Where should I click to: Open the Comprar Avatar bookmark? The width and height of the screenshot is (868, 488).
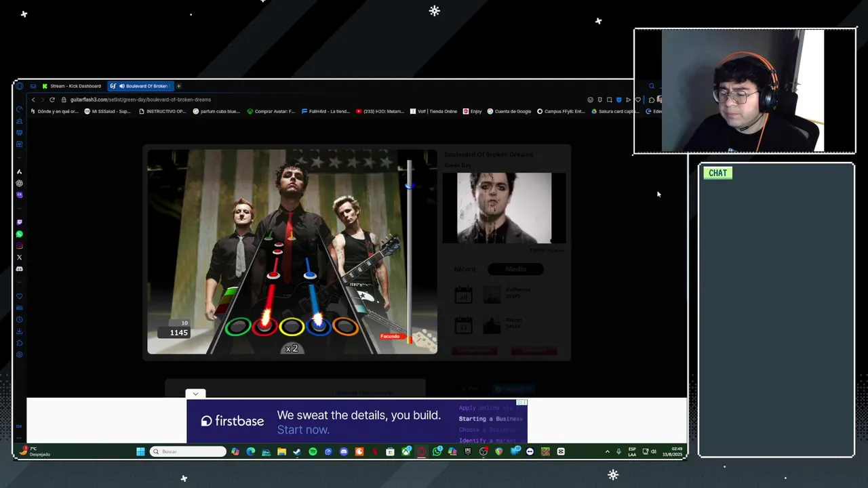pyautogui.click(x=271, y=111)
